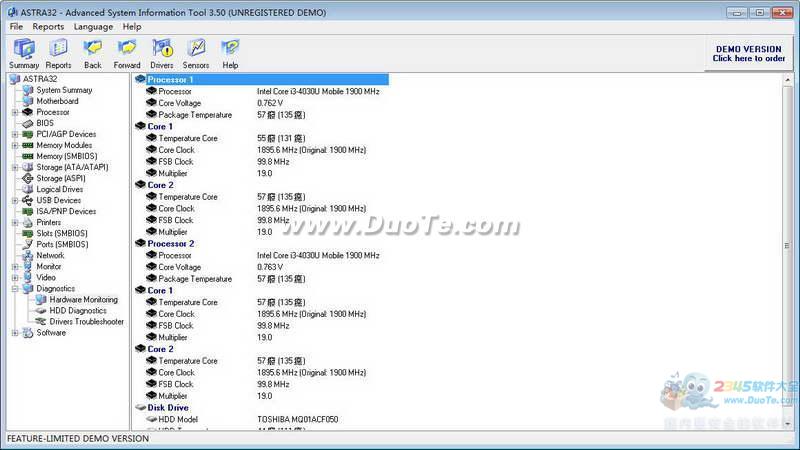Select Drivers Troubleshooter under Diagnostics
The image size is (800, 450).
[x=87, y=322]
